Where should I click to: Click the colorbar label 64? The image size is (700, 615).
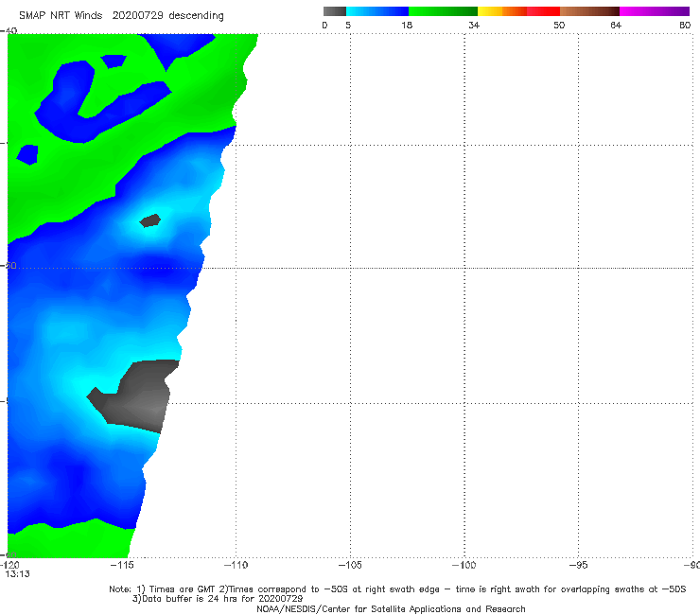[616, 26]
